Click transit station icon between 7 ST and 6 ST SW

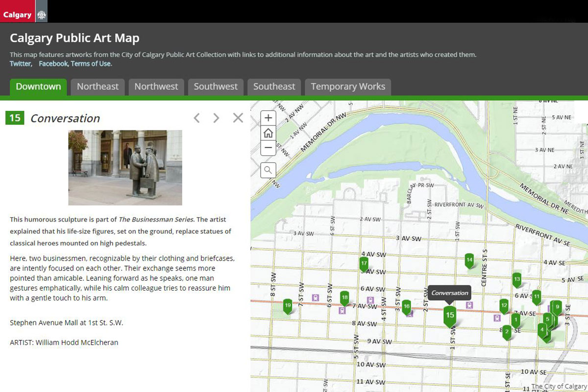pyautogui.click(x=316, y=297)
